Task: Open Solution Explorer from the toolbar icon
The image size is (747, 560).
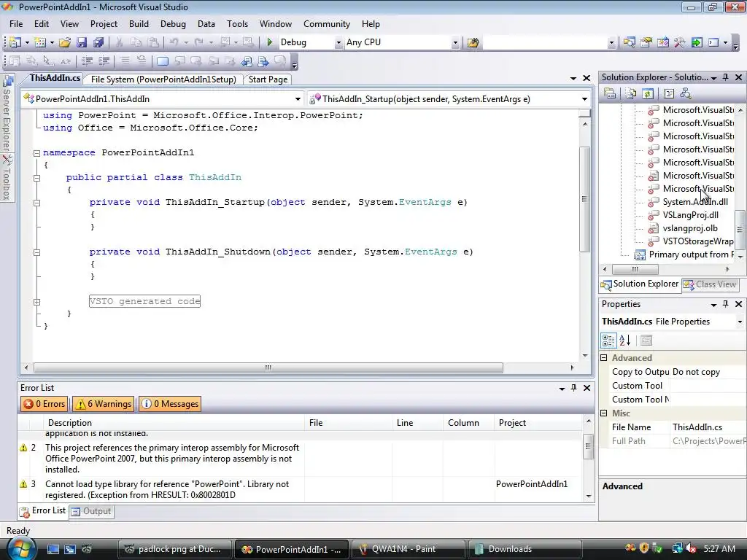Action: (629, 42)
